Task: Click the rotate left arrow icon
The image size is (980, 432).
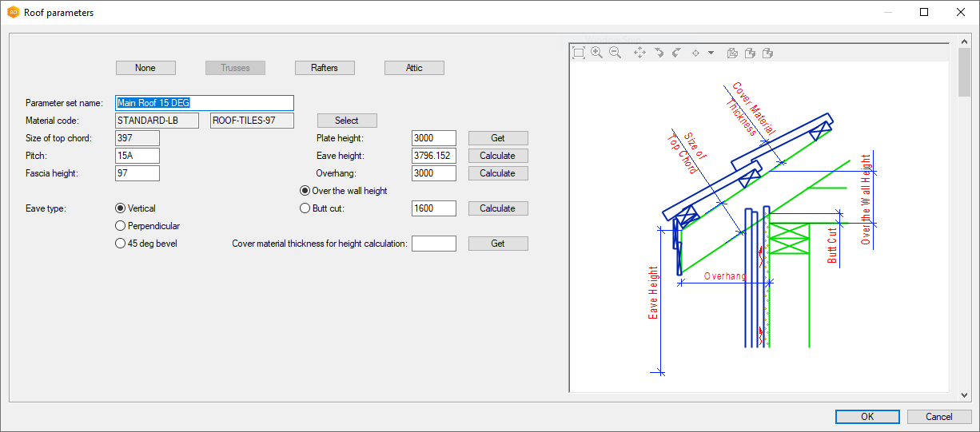Action: point(659,53)
